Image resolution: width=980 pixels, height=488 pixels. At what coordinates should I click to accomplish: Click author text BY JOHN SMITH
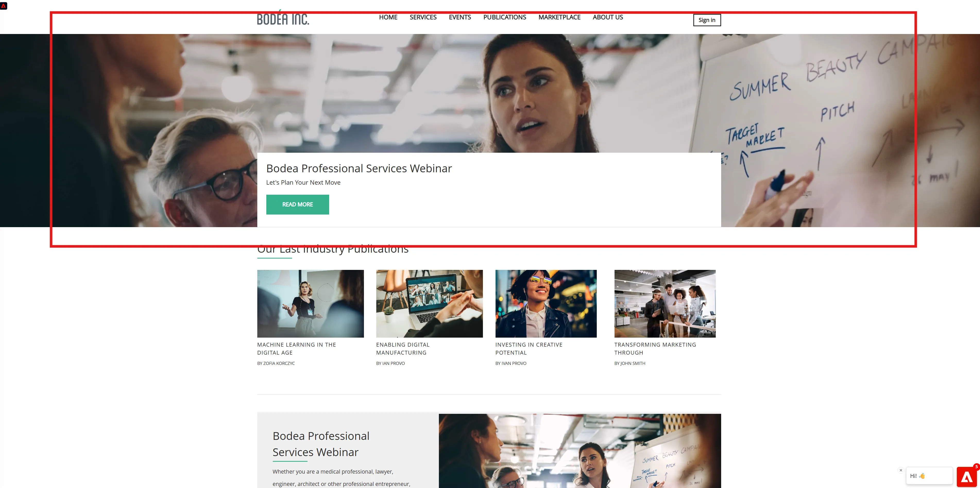click(630, 363)
